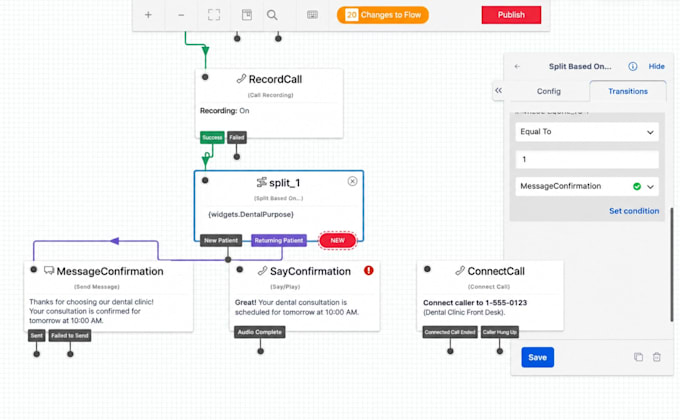Viewport: 680px width, 420px height.
Task: Switch to the Transitions tab
Action: pyautogui.click(x=628, y=91)
